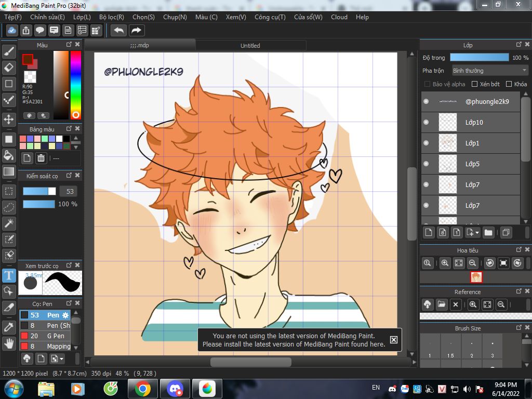Zoom in using the Hoa tiêu panel
Screen dimensions: 532x399
(445, 263)
